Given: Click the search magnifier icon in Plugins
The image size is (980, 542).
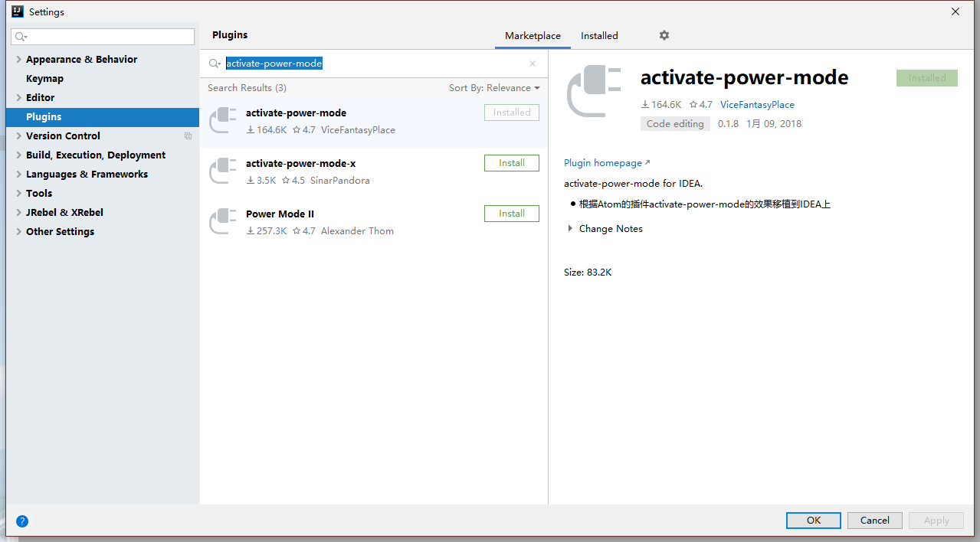Looking at the screenshot, I should [x=215, y=64].
